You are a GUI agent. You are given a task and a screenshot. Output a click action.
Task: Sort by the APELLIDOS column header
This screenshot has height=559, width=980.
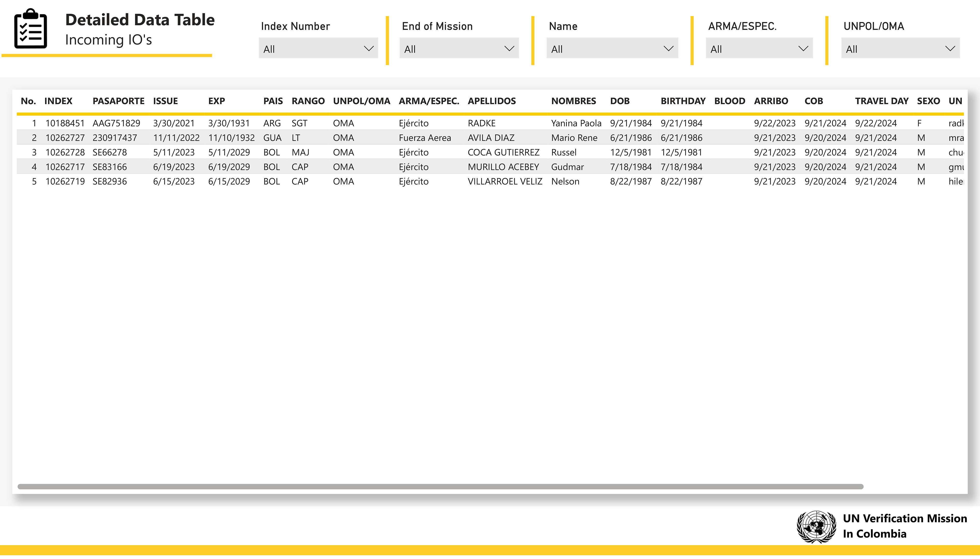point(492,101)
